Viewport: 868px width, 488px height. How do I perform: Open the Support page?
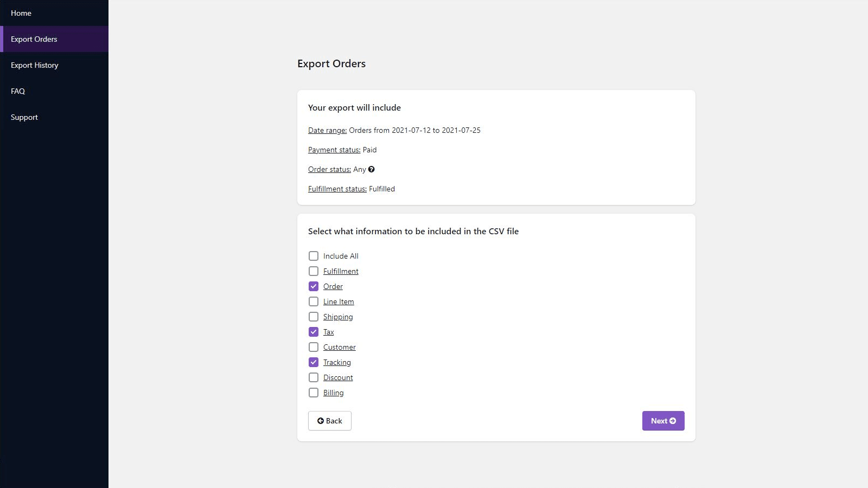click(24, 117)
